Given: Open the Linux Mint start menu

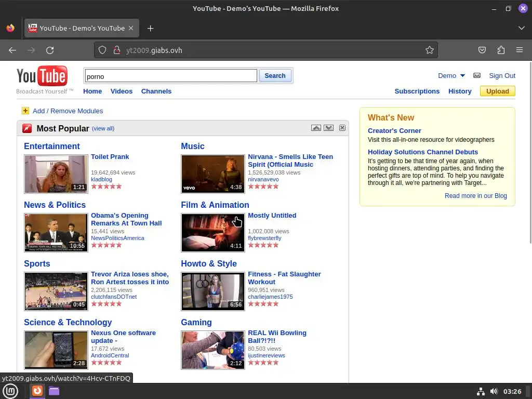Looking at the screenshot, I should pyautogui.click(x=10, y=391).
